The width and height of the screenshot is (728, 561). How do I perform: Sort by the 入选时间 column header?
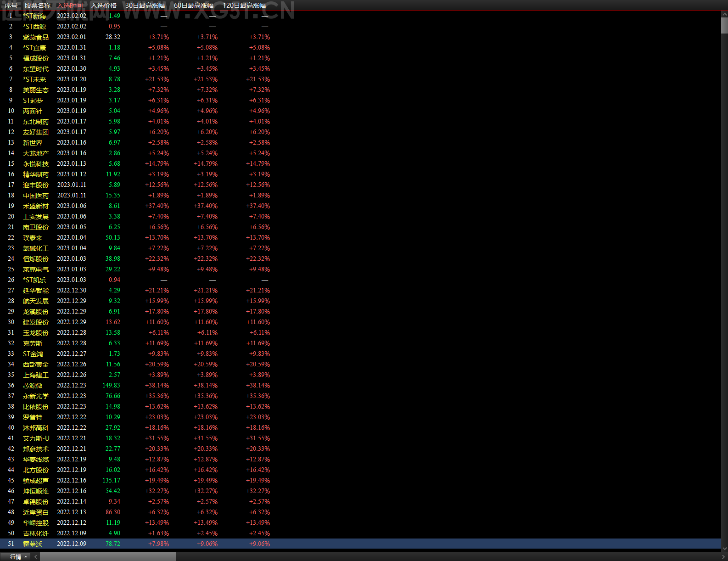tap(70, 6)
